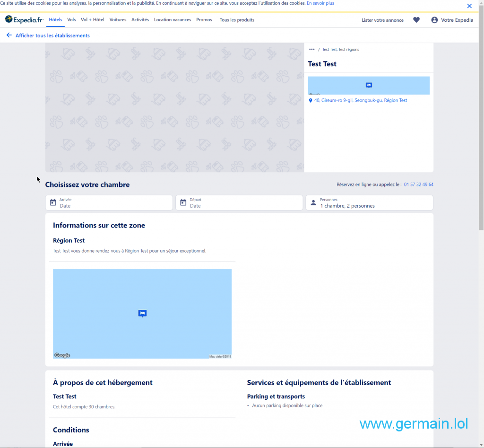Click the breadcrumb three-dots icon
This screenshot has width=484, height=448.
pyautogui.click(x=311, y=49)
